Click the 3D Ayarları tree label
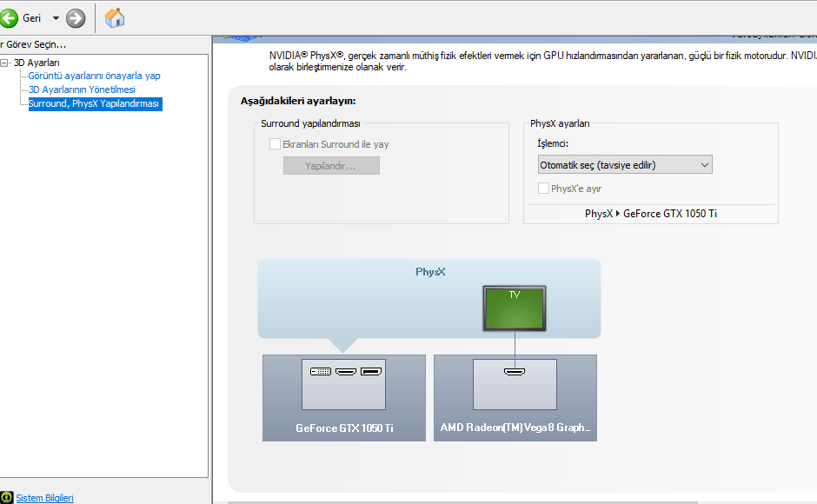Image resolution: width=817 pixels, height=504 pixels. coord(37,63)
